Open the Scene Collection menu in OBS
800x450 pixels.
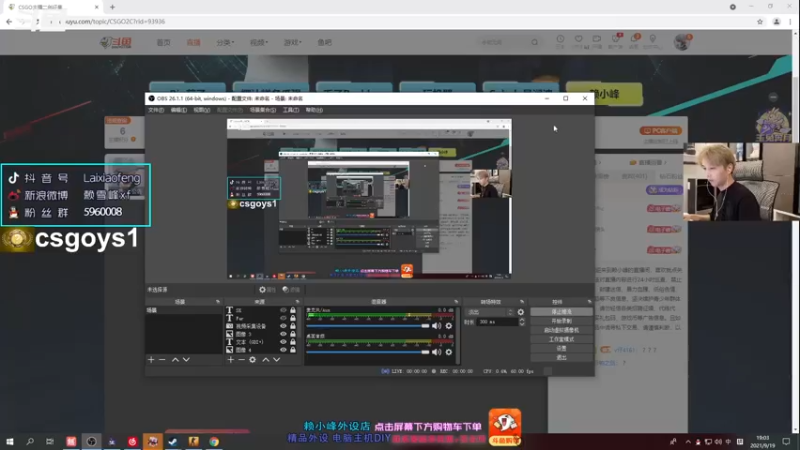coord(263,110)
